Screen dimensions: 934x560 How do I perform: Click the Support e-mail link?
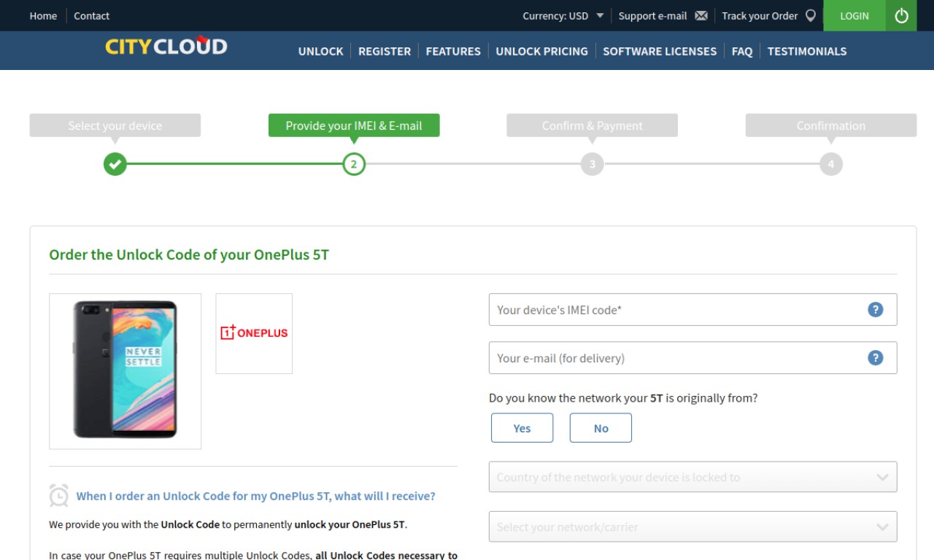click(652, 15)
